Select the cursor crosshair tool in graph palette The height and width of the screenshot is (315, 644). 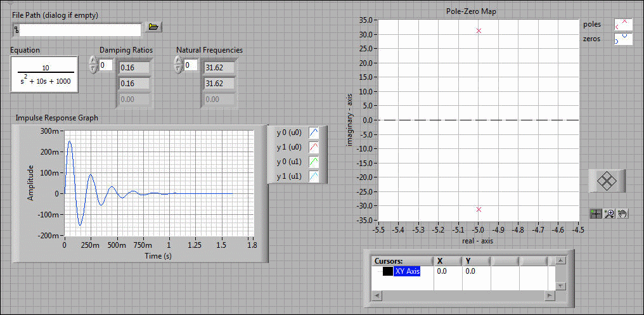pyautogui.click(x=595, y=214)
